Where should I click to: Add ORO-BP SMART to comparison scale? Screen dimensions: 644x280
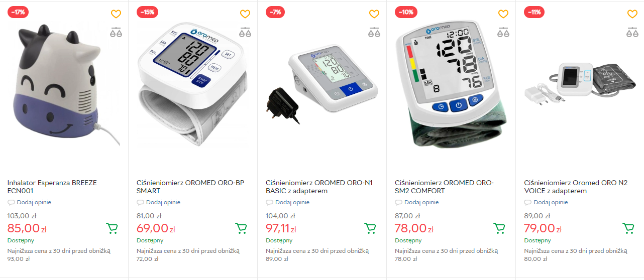(245, 33)
